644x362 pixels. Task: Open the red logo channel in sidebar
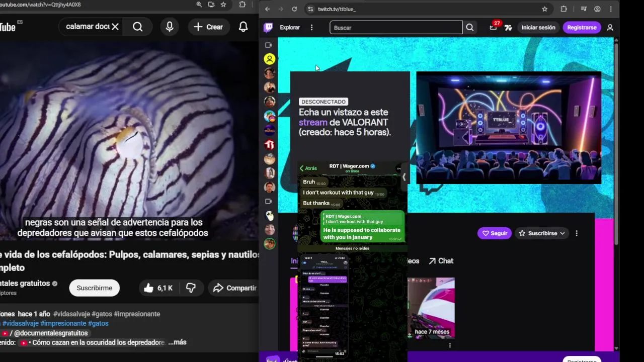tap(270, 145)
